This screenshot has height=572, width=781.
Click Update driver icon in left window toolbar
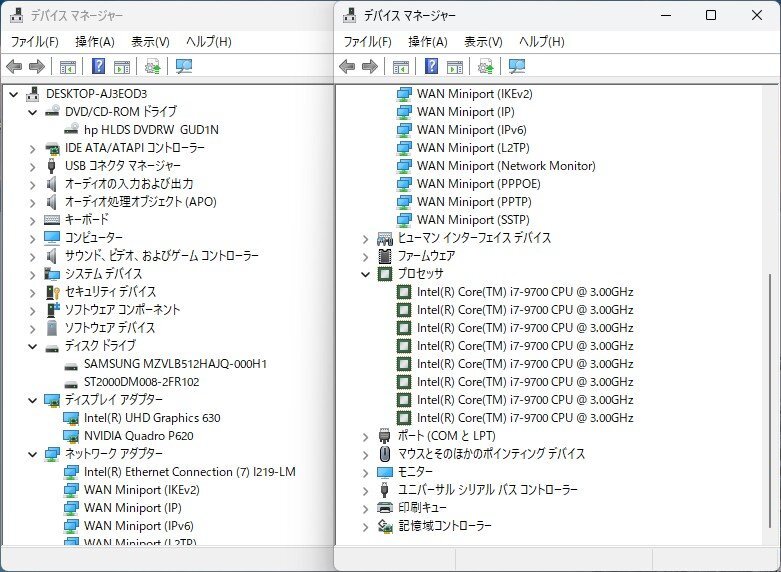point(152,66)
